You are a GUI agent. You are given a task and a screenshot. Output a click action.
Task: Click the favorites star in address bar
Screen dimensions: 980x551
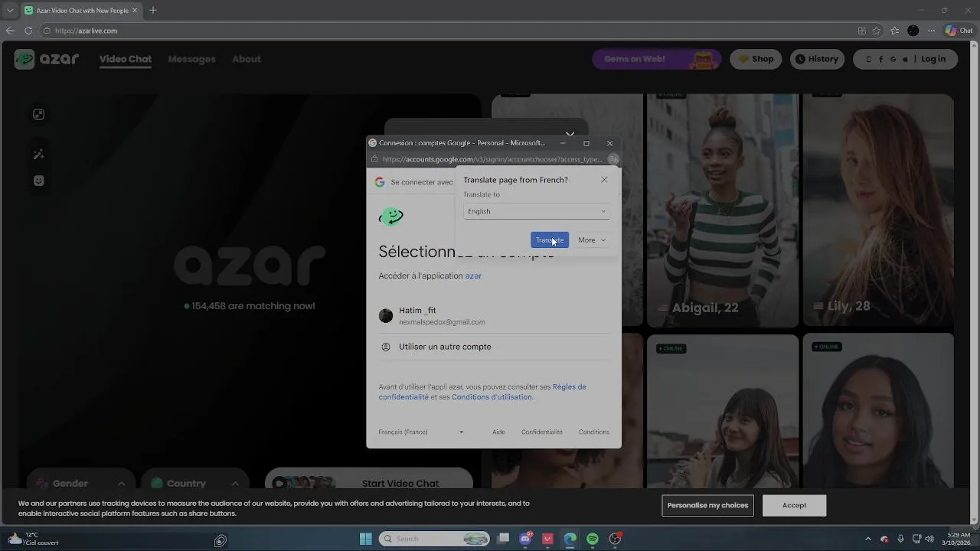click(877, 31)
